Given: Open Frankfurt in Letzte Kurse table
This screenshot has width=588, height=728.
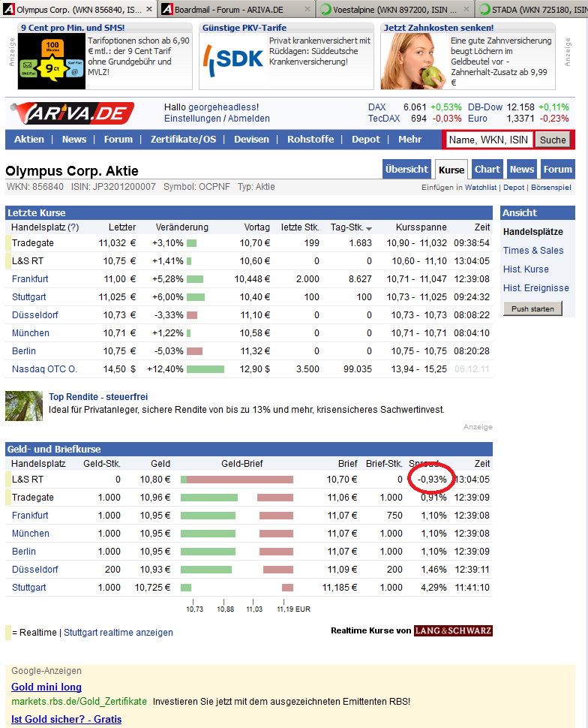Looking at the screenshot, I should click(30, 279).
